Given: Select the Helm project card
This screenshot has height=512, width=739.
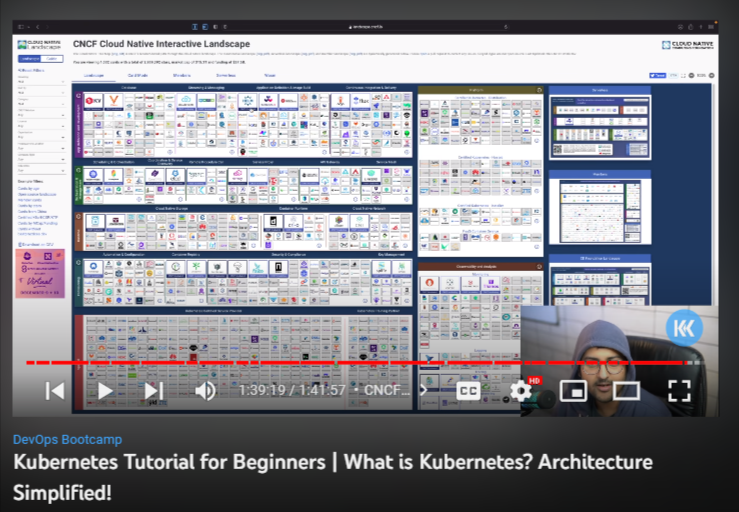Looking at the screenshot, I should (248, 101).
